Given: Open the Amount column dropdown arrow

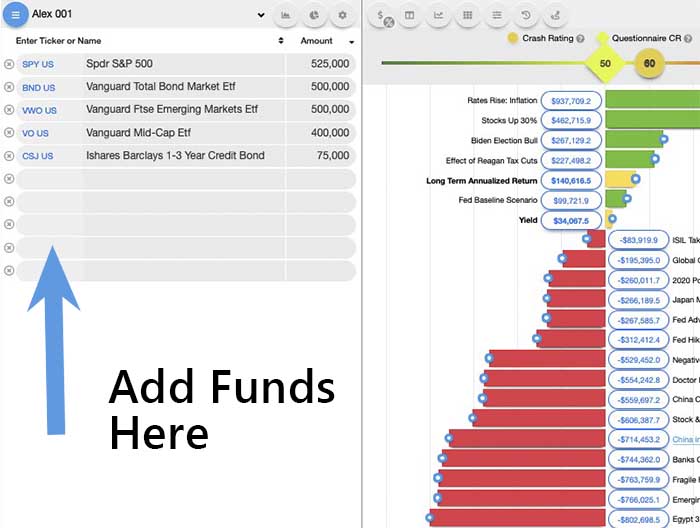Looking at the screenshot, I should tap(351, 42).
